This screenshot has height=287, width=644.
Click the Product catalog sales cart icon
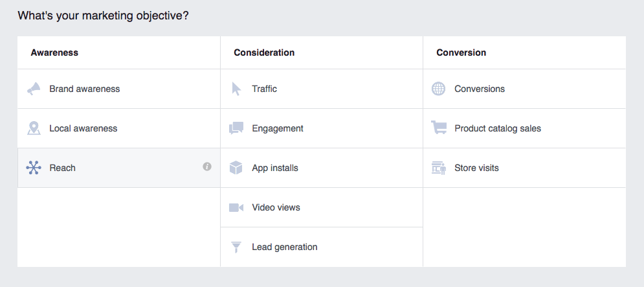[439, 128]
